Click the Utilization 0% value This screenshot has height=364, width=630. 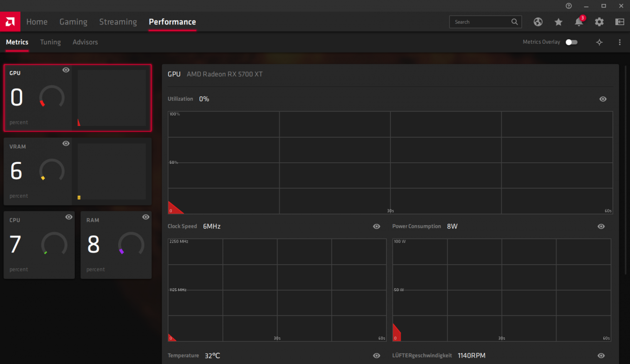[x=204, y=99]
